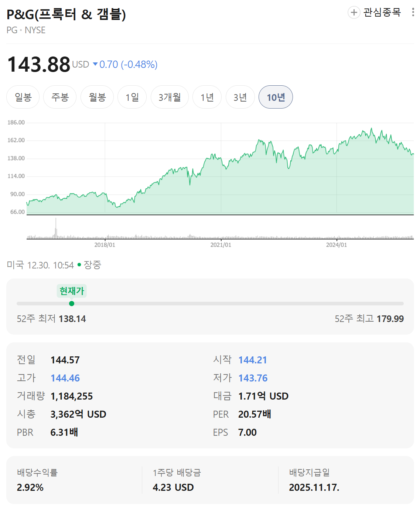Screen dimensions: 420x510
Task: Click the 52주 최고 179.99 value
Action: [390, 319]
